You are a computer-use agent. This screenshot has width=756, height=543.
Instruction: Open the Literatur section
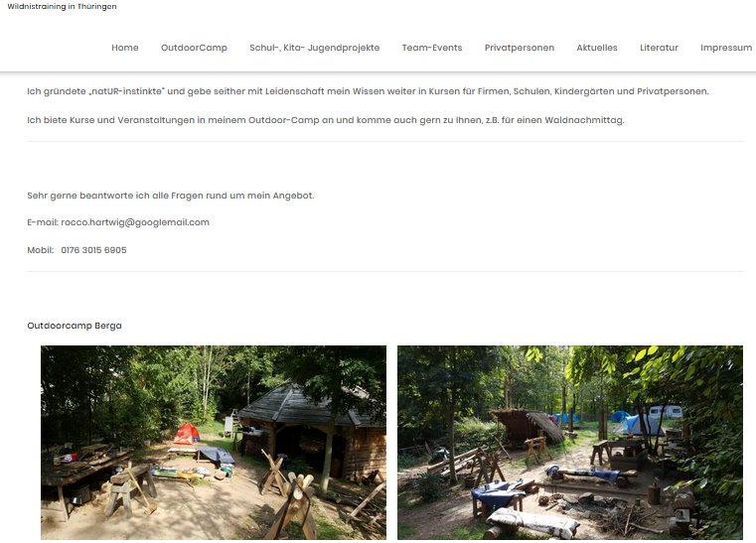pos(659,48)
